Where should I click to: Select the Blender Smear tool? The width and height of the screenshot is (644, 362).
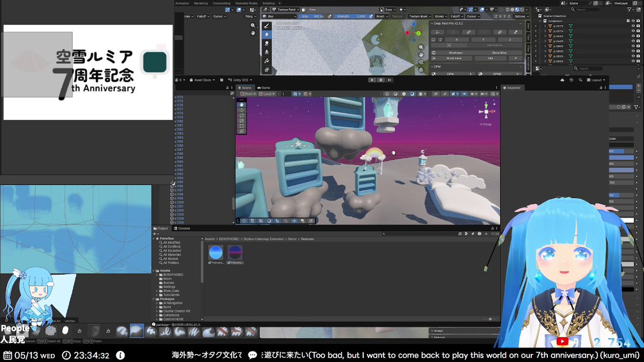pyautogui.click(x=267, y=43)
